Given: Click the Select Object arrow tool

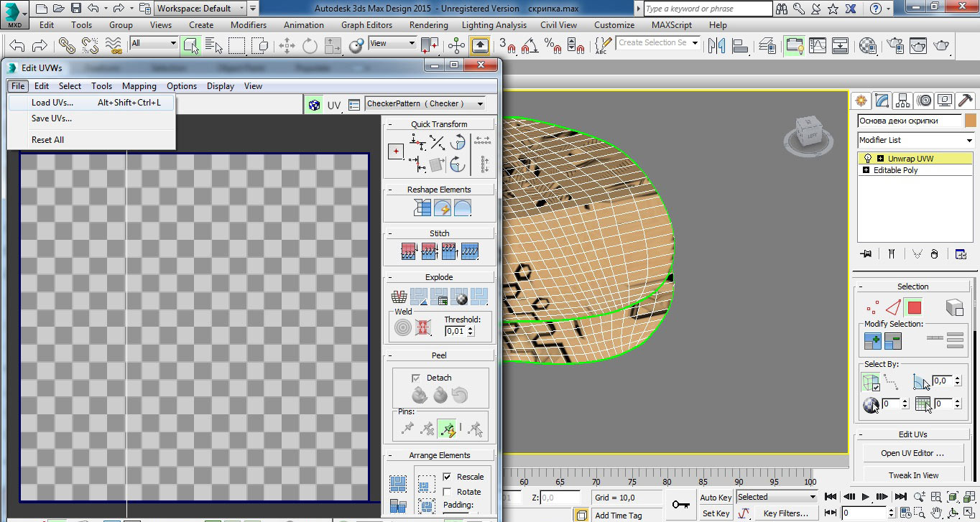Looking at the screenshot, I should [190, 46].
